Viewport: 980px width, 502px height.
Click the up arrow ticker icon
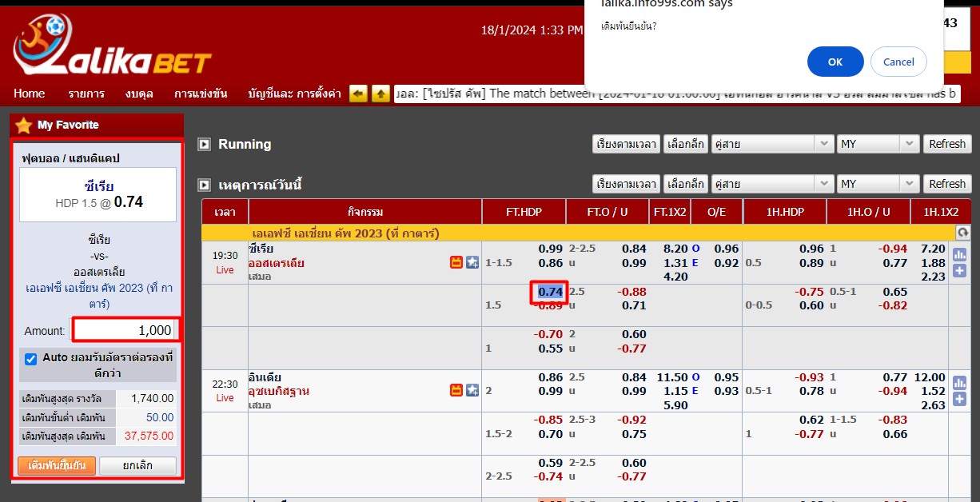pyautogui.click(x=380, y=94)
